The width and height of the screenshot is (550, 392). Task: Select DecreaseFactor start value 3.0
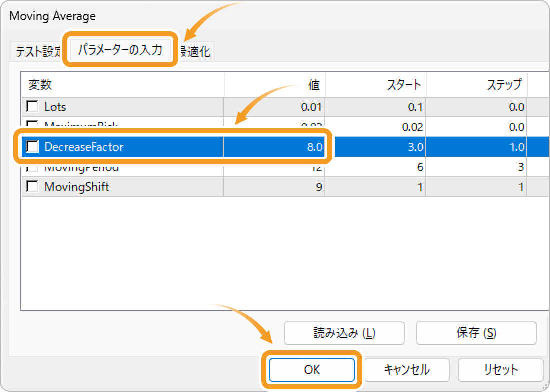pos(380,146)
